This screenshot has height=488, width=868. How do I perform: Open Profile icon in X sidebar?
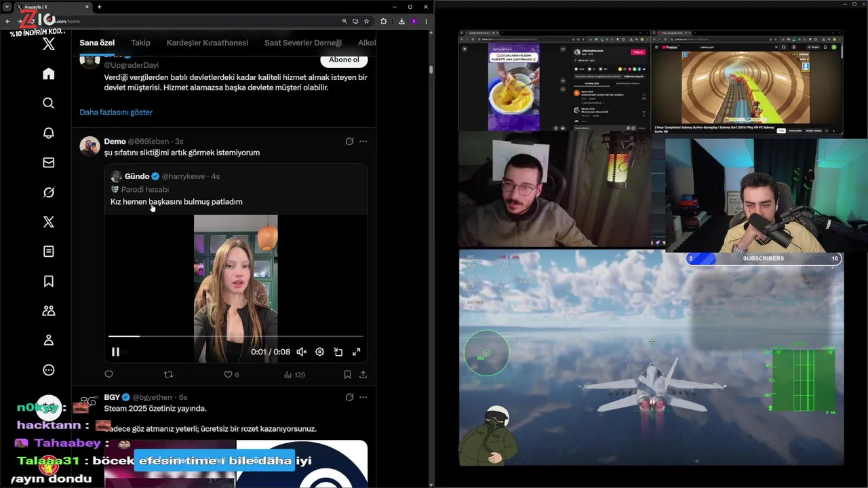click(49, 340)
